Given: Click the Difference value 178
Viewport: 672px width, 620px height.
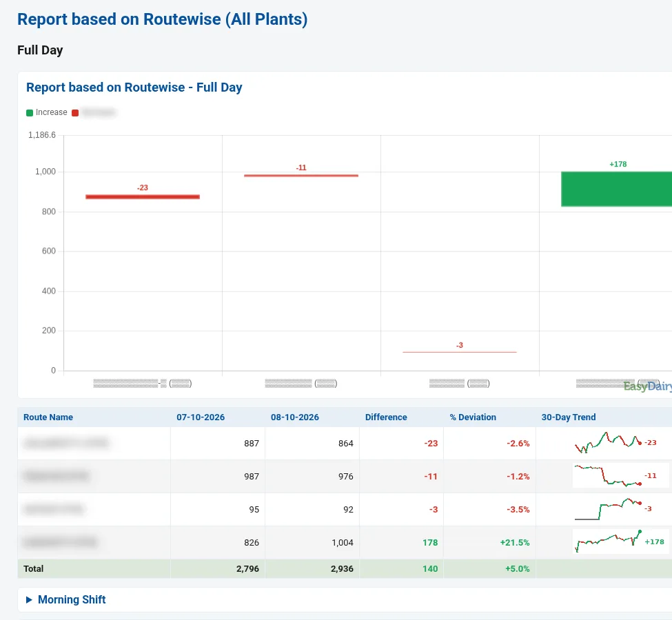Looking at the screenshot, I should (430, 542).
